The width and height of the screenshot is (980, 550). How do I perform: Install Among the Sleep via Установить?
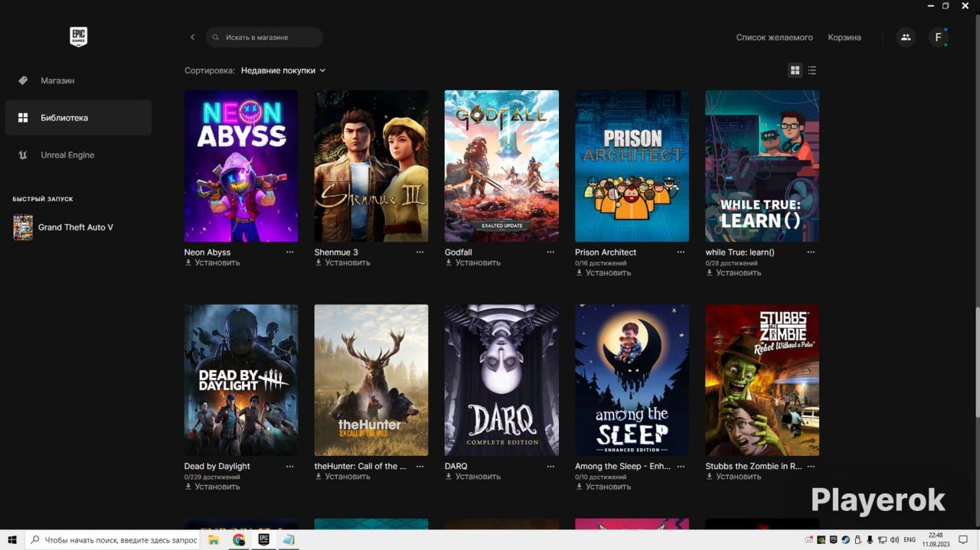tap(603, 487)
